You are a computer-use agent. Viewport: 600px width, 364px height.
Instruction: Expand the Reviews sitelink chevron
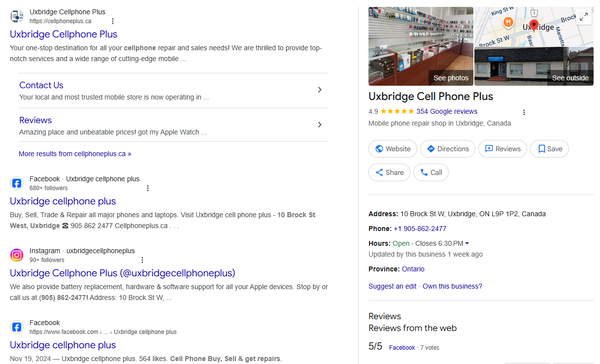click(320, 125)
